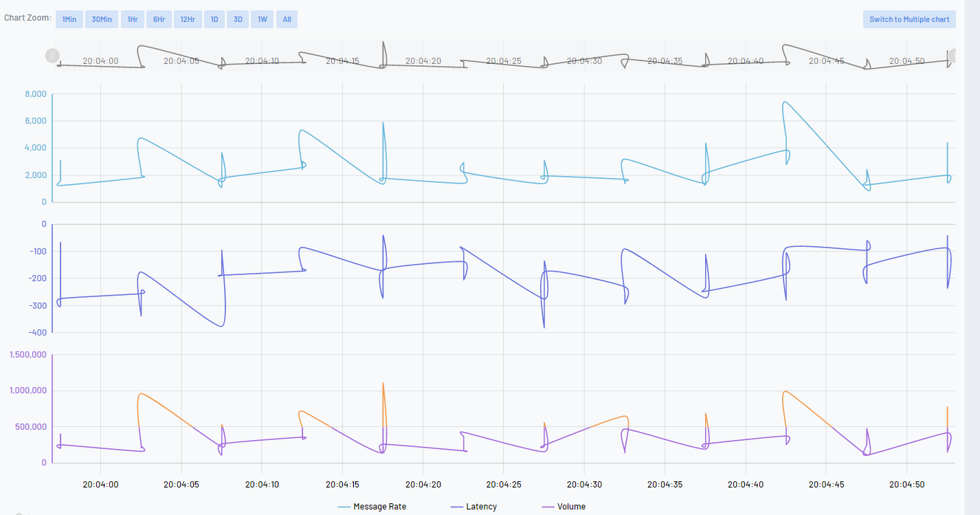Hide the Latency series in the legend
This screenshot has width=980, height=515.
click(483, 507)
